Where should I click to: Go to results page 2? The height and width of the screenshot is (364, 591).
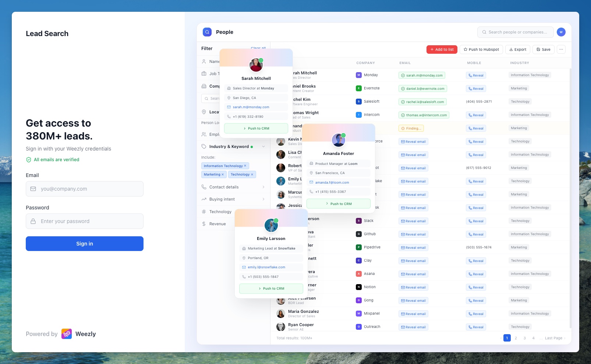(x=516, y=338)
